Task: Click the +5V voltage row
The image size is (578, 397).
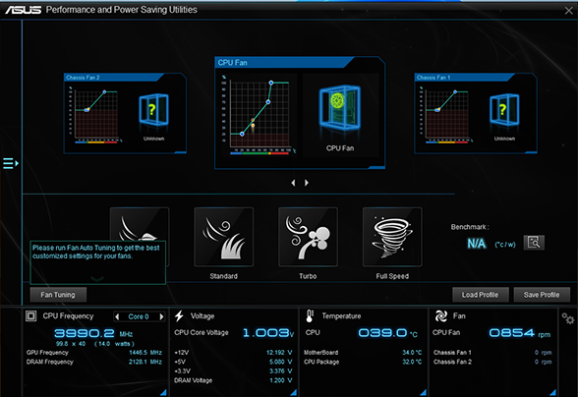Action: pos(233,362)
